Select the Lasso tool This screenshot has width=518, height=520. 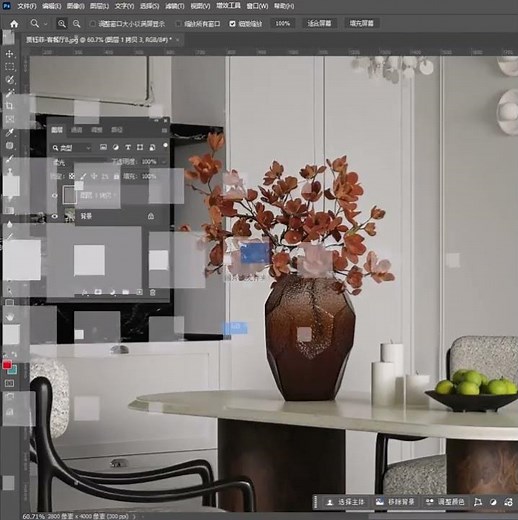pyautogui.click(x=10, y=80)
